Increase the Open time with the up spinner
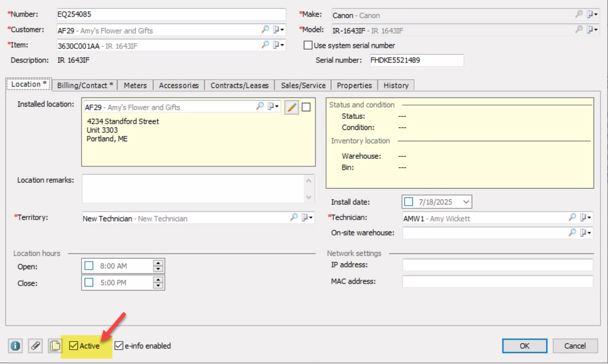Screen dimensions: 608x364 point(158,263)
